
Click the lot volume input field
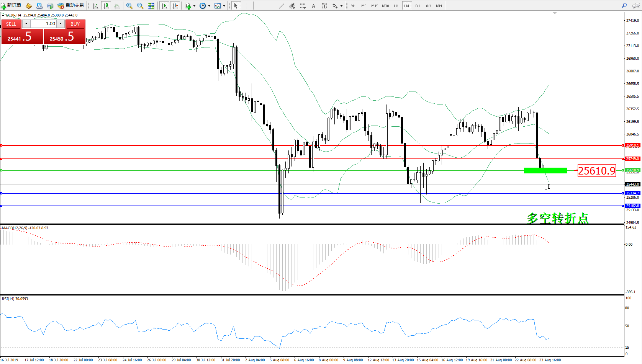click(43, 24)
